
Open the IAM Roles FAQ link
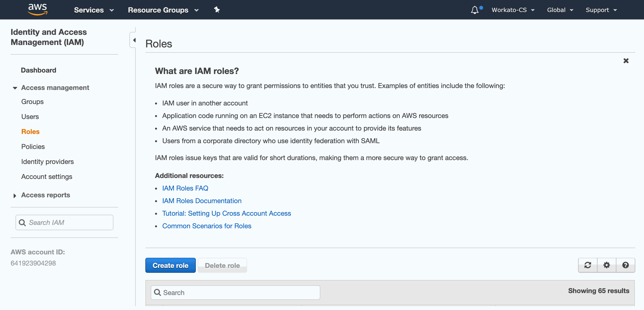[185, 188]
